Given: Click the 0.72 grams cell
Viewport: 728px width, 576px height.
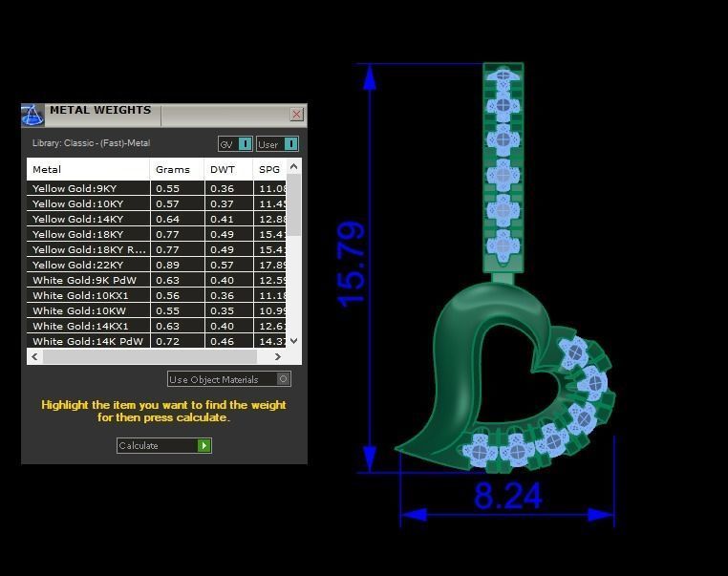Looking at the screenshot, I should click(x=177, y=341).
